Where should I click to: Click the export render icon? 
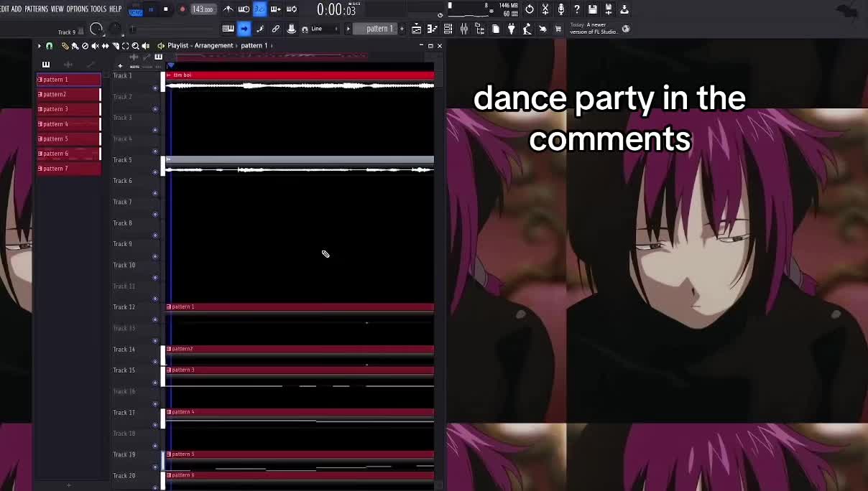click(x=624, y=9)
